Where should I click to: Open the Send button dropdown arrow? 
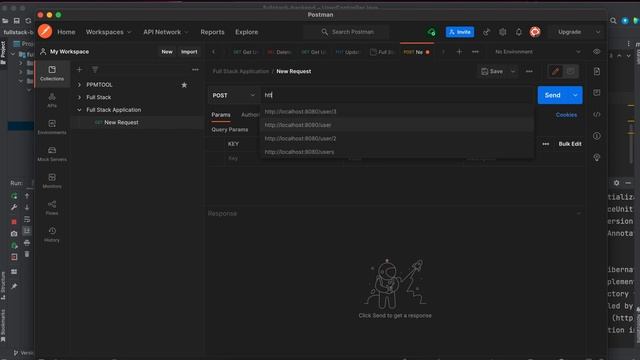[x=575, y=95]
